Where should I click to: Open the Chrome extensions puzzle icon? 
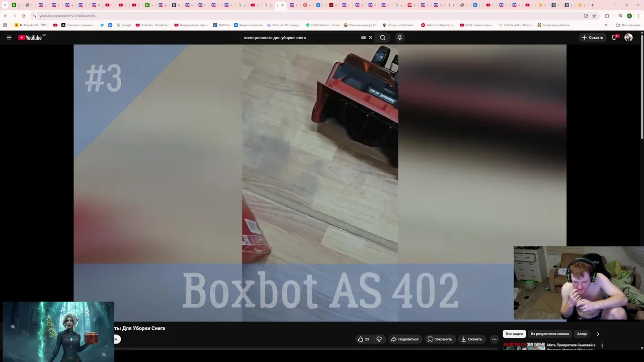607,16
